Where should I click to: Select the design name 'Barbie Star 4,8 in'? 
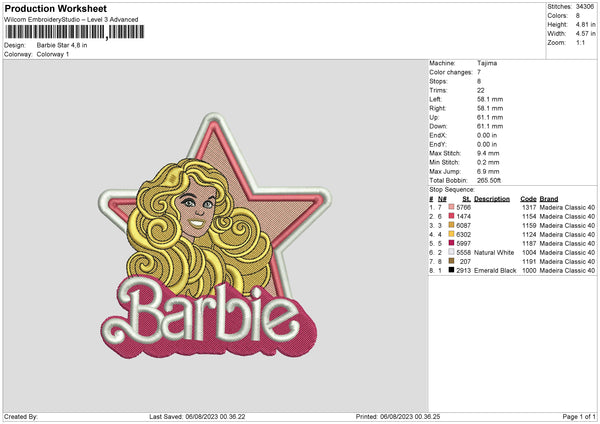point(62,45)
